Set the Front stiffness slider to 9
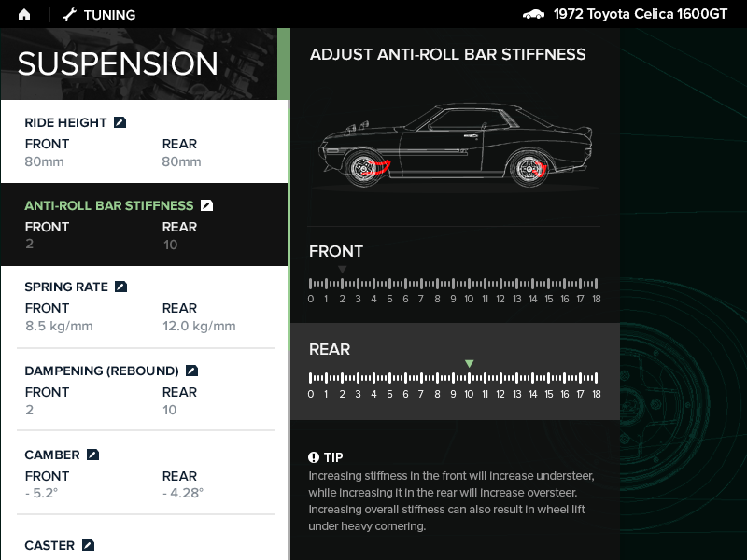Image resolution: width=747 pixels, height=560 pixels. 454,283
